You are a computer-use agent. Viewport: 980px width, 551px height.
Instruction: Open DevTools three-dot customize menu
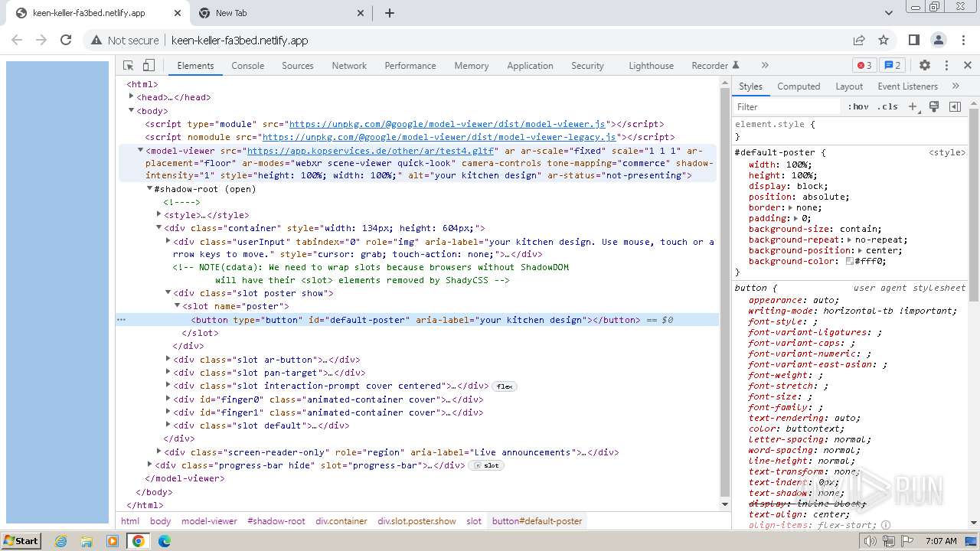pyautogui.click(x=946, y=66)
